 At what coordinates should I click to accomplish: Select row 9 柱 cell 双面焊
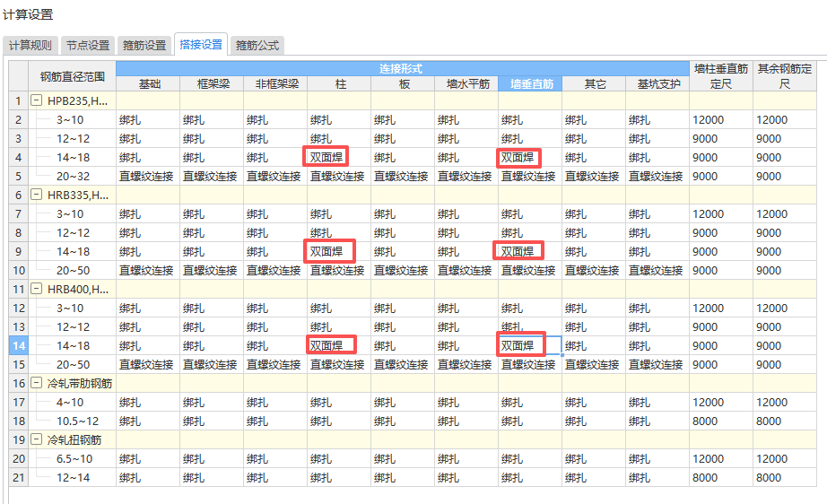[x=340, y=251]
